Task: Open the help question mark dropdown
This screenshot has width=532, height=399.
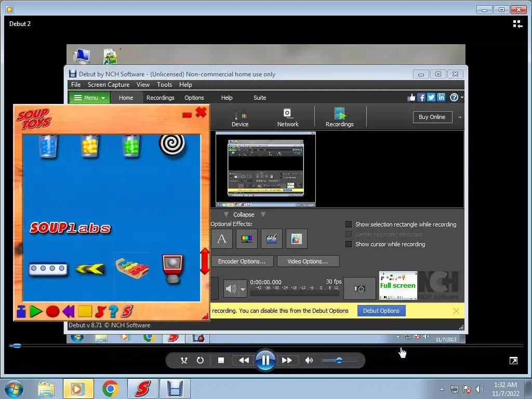Action: coord(456,98)
